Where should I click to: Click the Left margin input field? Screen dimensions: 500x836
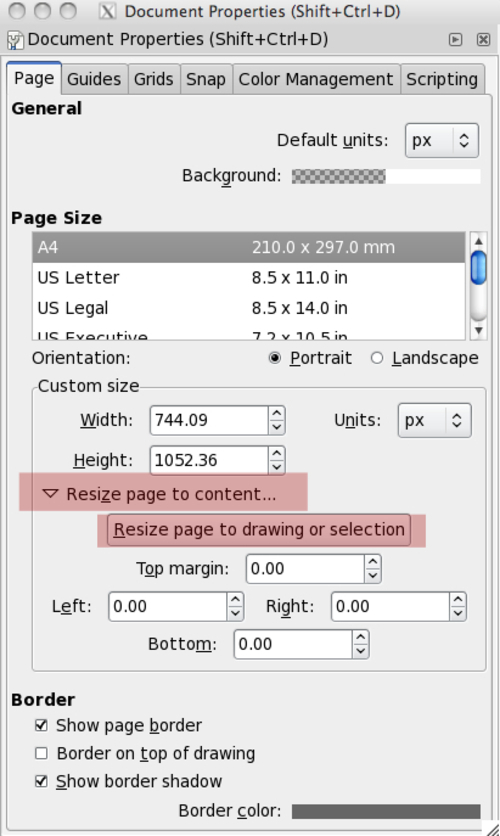click(x=167, y=606)
